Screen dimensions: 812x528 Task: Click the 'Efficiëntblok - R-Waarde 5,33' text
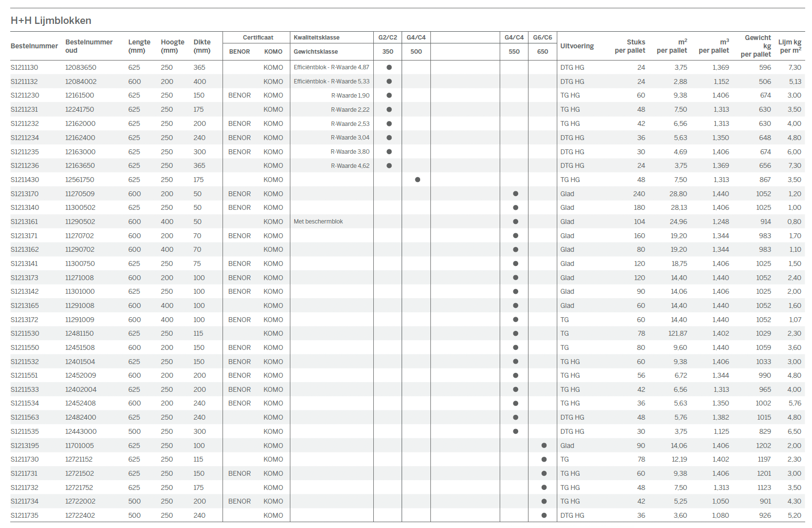[331, 81]
